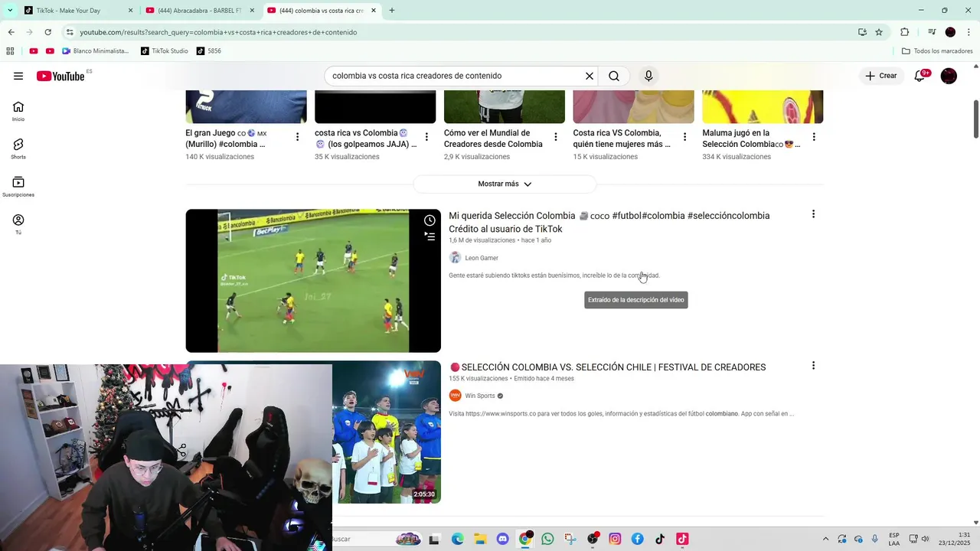Viewport: 980px width, 551px height.
Task: Open options for Mi querida Selección video
Action: (813, 214)
